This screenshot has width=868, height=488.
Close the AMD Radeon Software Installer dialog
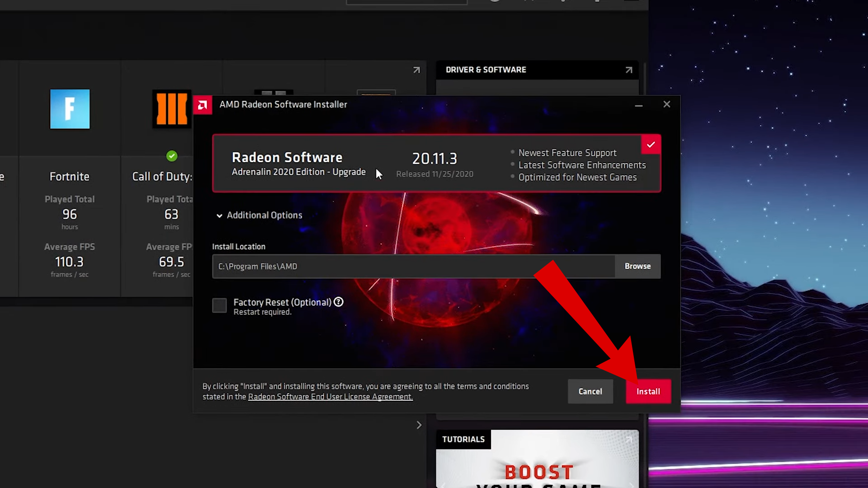(666, 104)
